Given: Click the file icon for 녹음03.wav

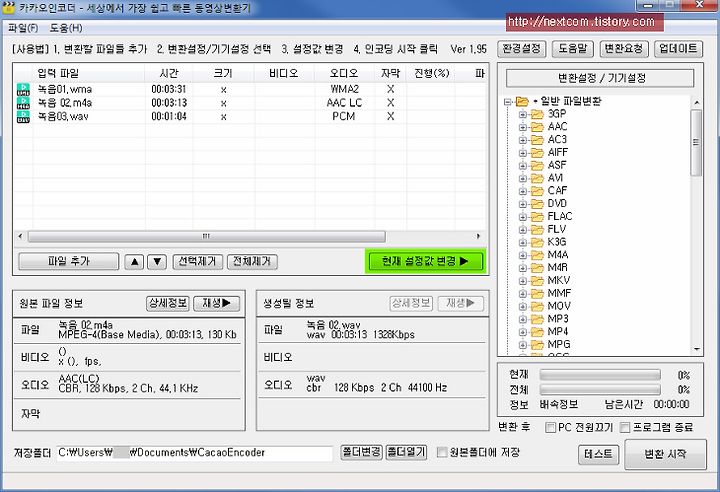Looking at the screenshot, I should click(x=23, y=117).
